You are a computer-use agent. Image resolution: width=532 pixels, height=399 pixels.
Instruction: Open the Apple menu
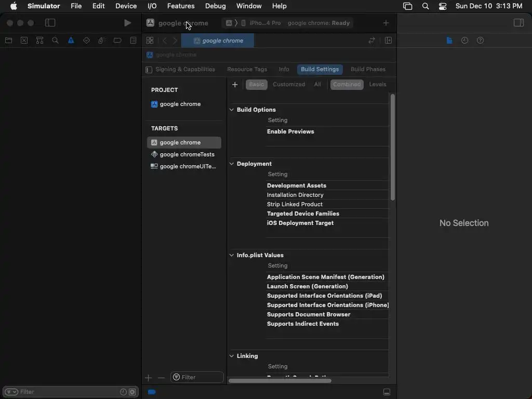[x=14, y=6]
